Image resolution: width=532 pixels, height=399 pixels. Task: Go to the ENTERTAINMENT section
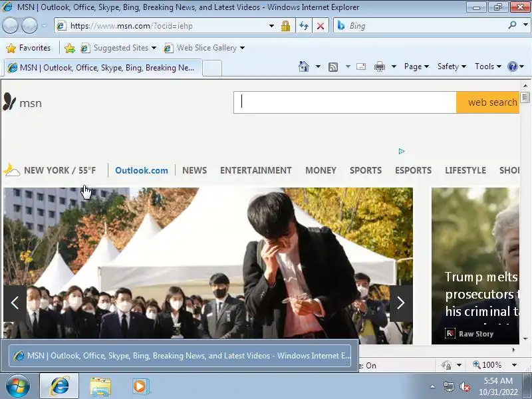click(256, 170)
